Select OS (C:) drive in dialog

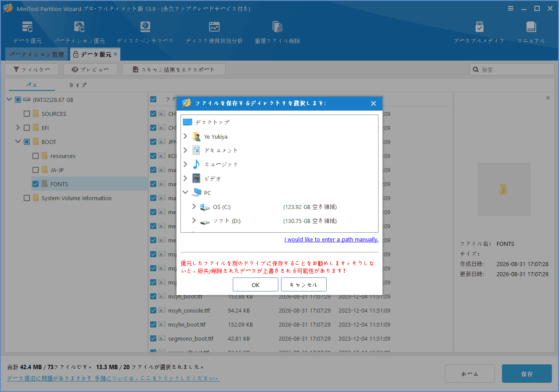[215, 207]
